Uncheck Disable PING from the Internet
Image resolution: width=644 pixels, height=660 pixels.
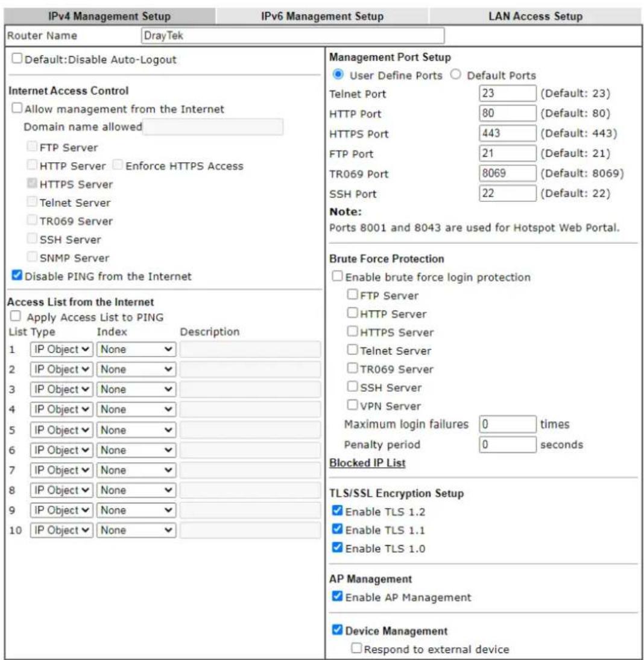(17, 275)
